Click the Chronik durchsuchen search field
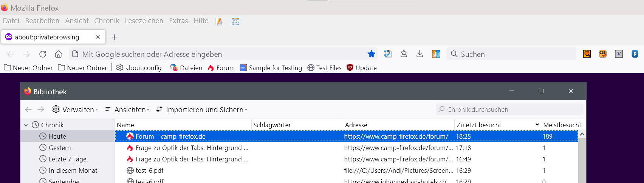This screenshot has height=183, width=644. pos(510,109)
